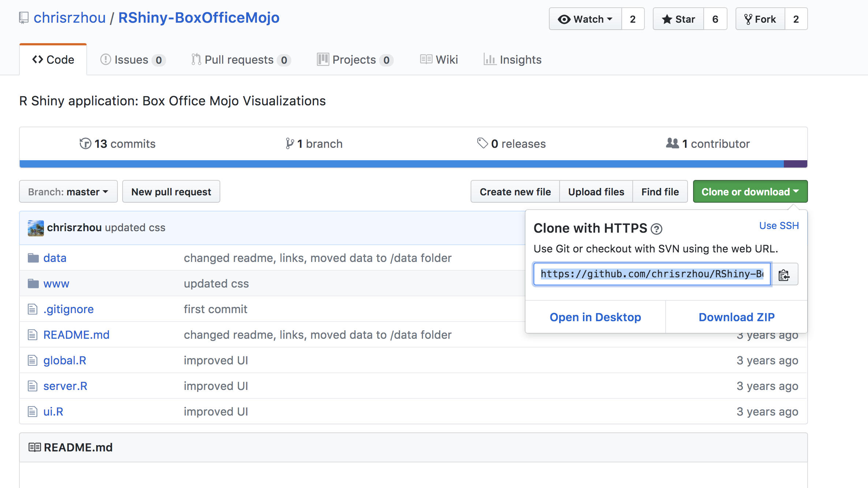
Task: Open the 0 releases tag link
Action: [512, 144]
